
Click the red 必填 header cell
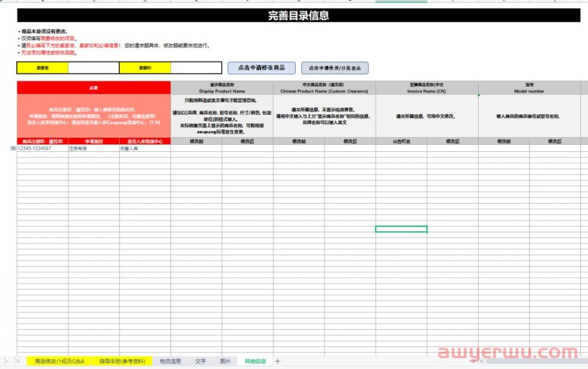(x=93, y=88)
